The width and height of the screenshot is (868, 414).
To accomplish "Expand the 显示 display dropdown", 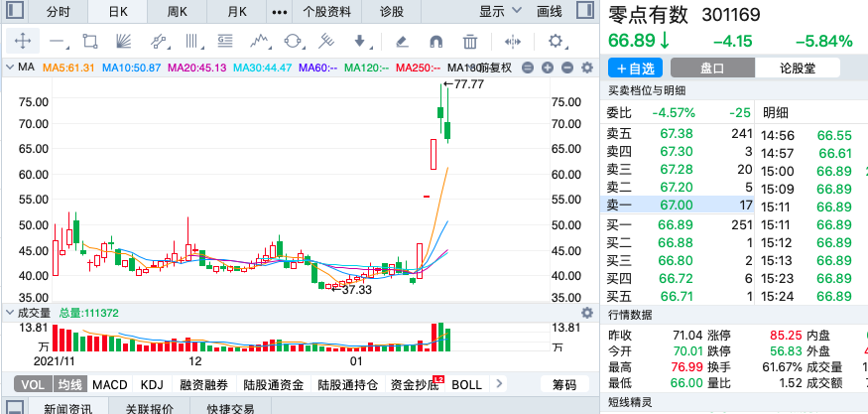I will [x=500, y=11].
